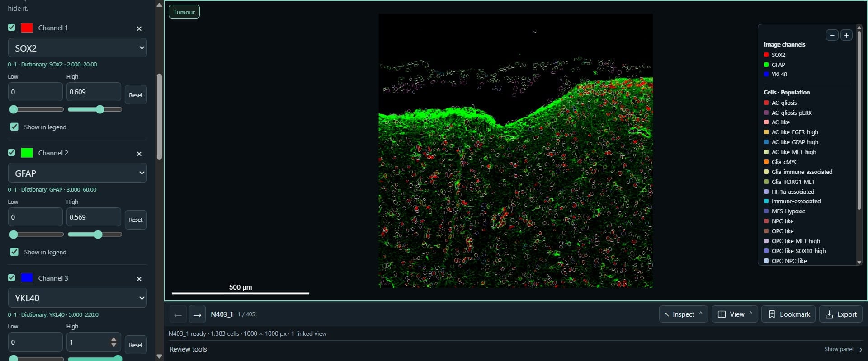The height and width of the screenshot is (361, 868).
Task: Remove Channel 3 with its X icon
Action: pos(139,279)
